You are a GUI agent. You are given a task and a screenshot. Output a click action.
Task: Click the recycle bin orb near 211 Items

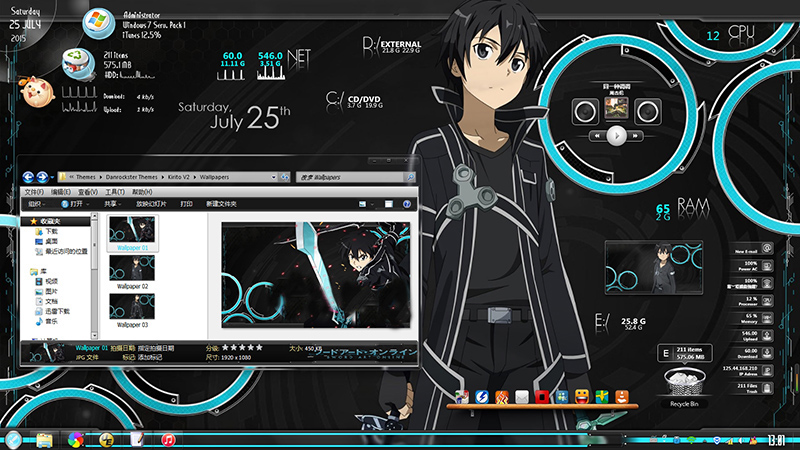tap(78, 64)
